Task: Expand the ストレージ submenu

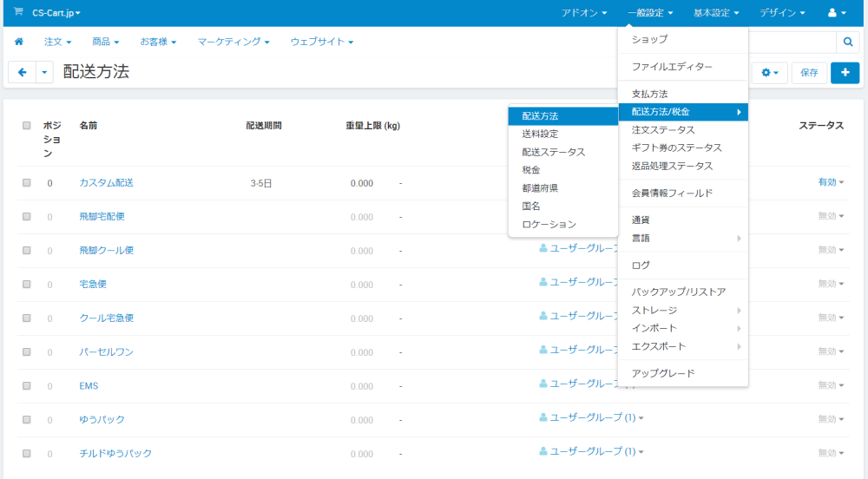Action: (682, 311)
